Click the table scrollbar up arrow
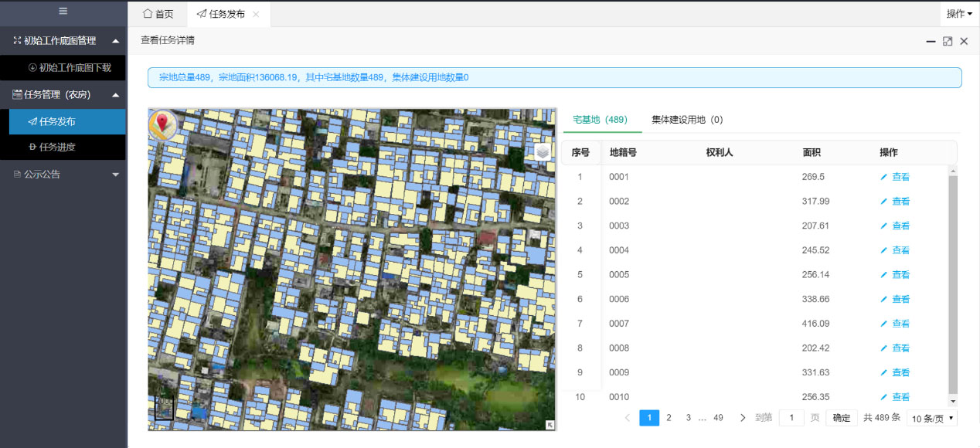 (952, 170)
